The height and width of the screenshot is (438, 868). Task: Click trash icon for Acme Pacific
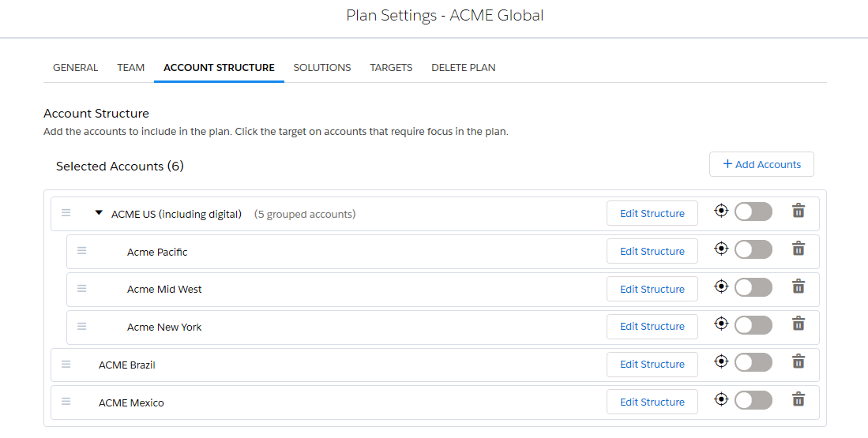[798, 249]
